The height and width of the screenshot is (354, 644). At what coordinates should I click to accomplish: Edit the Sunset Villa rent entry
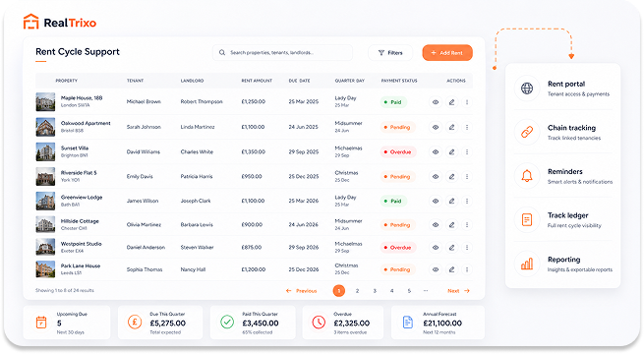click(452, 152)
